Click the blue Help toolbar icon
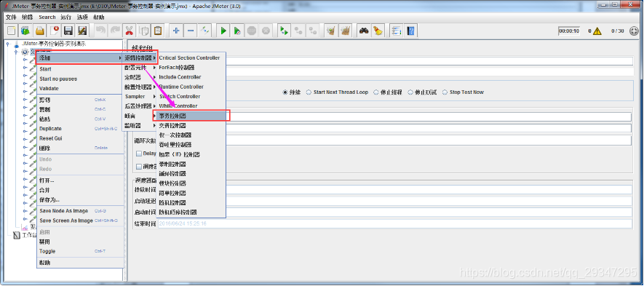Viewport: 644px width, 286px height. pos(410,31)
